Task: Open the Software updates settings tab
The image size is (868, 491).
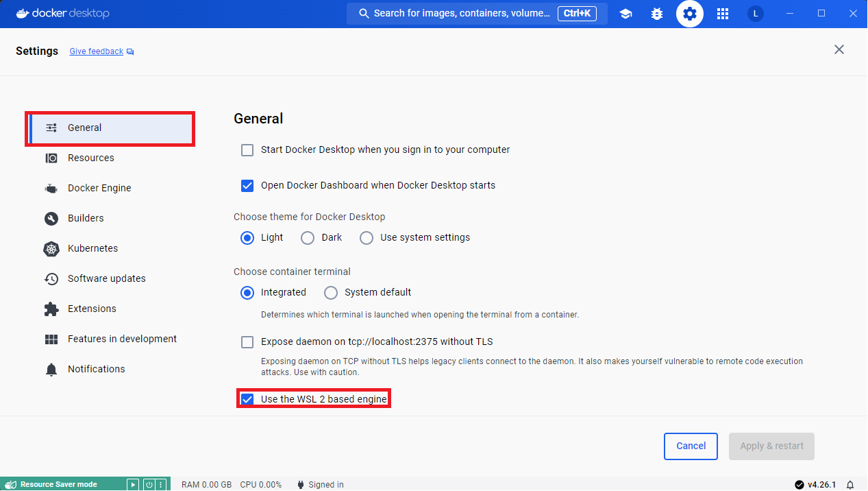Action: 111,278
